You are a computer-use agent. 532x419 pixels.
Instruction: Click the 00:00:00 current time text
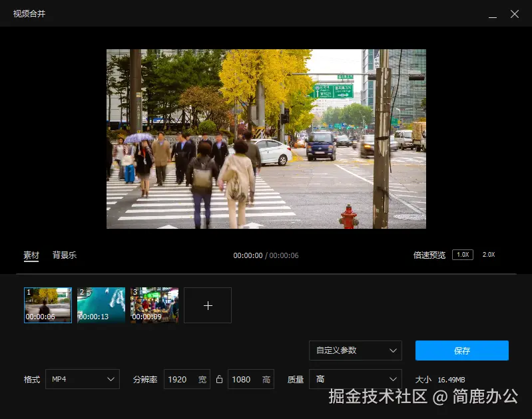coord(248,255)
